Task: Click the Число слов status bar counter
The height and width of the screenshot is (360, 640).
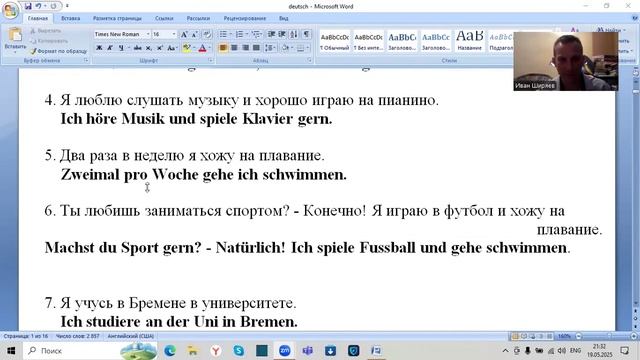Action: point(78,336)
